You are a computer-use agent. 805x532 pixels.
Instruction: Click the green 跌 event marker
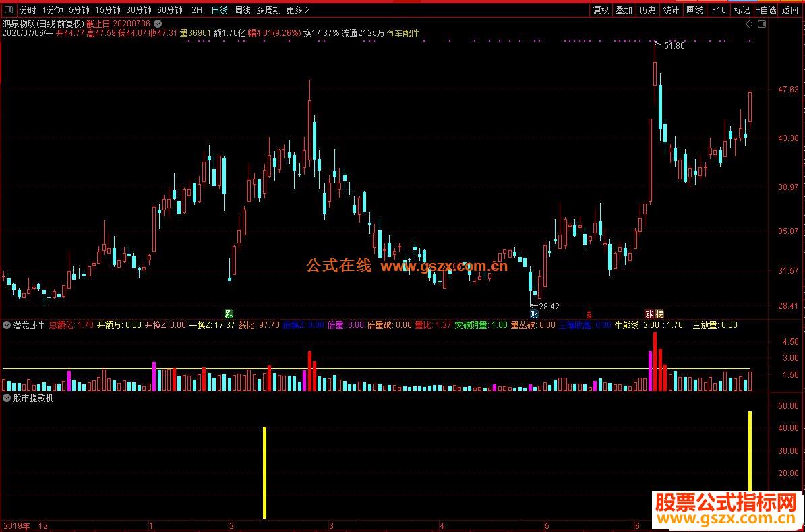click(x=229, y=314)
